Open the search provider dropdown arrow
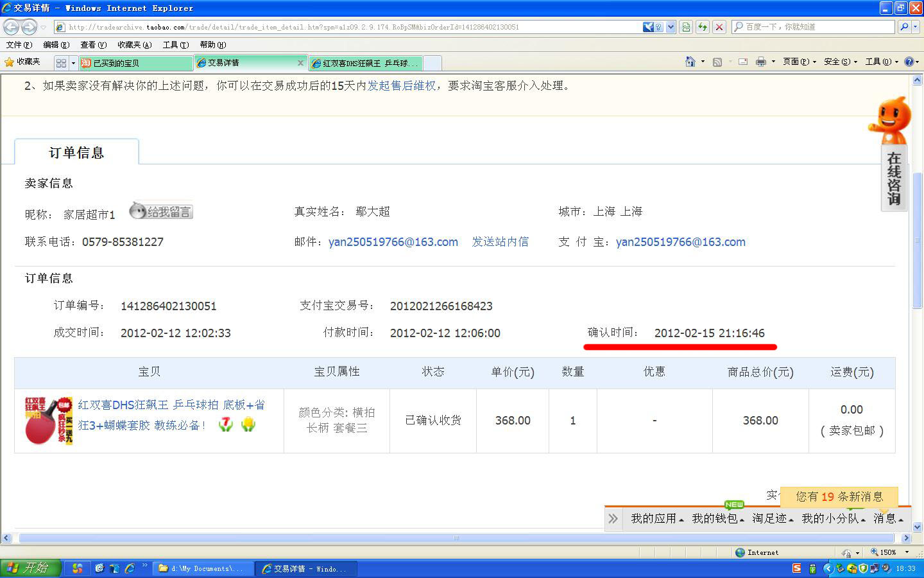This screenshot has width=924, height=578. point(916,27)
